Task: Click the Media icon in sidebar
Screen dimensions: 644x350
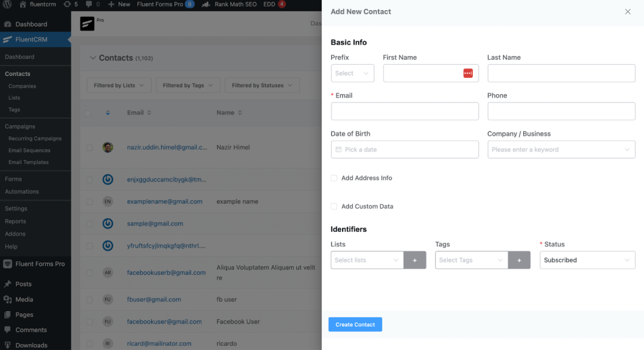Action: click(8, 300)
